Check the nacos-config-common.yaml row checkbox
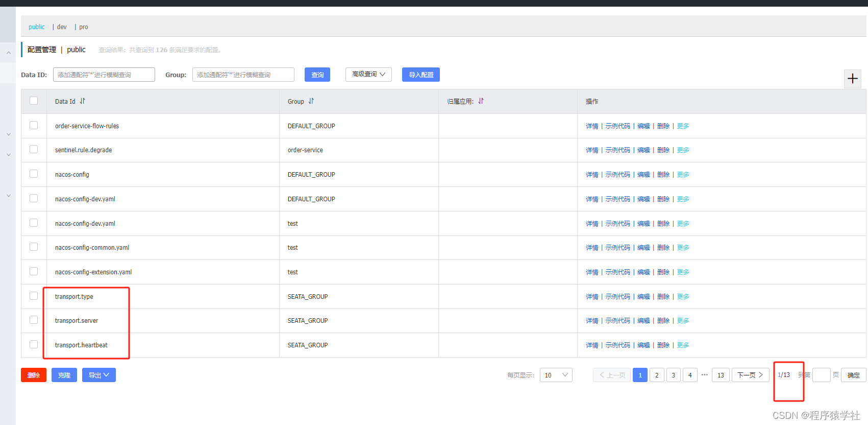868x425 pixels. (x=34, y=247)
